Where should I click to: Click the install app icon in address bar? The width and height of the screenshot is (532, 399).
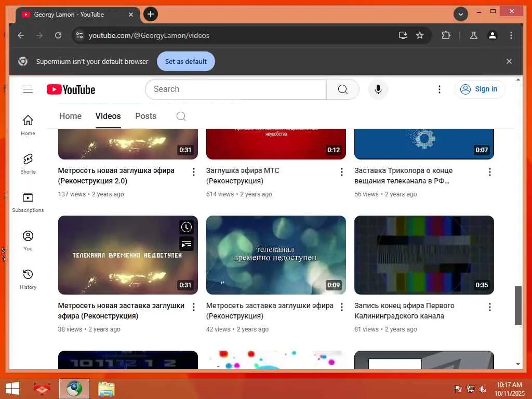tap(403, 35)
